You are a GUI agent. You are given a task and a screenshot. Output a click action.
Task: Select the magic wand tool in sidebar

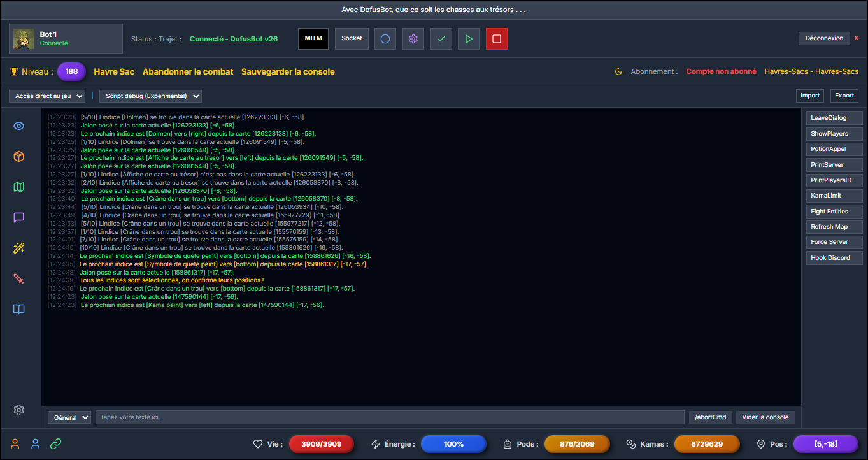coord(18,248)
